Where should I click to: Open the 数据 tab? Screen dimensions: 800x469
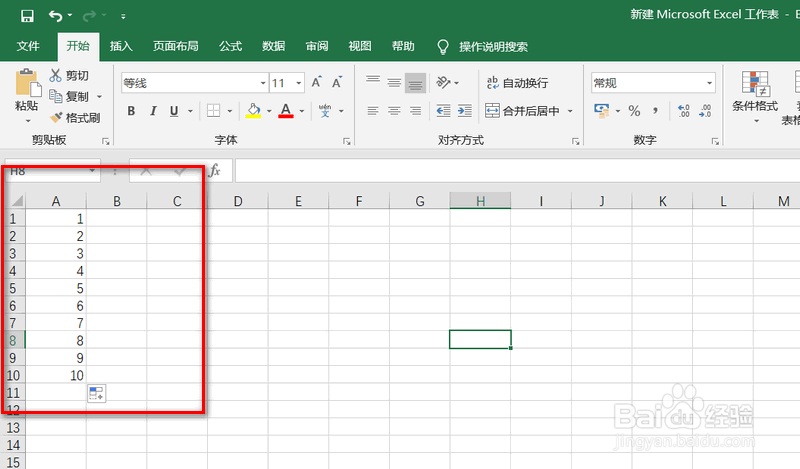(x=273, y=46)
